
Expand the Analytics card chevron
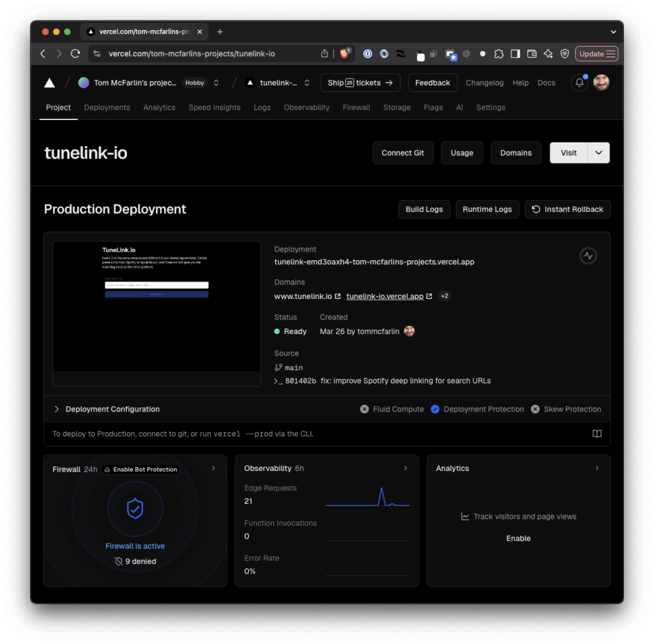point(597,468)
